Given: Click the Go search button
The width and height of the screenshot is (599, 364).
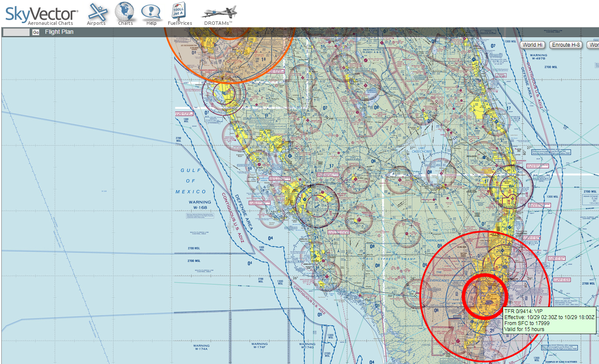Looking at the screenshot, I should (36, 32).
